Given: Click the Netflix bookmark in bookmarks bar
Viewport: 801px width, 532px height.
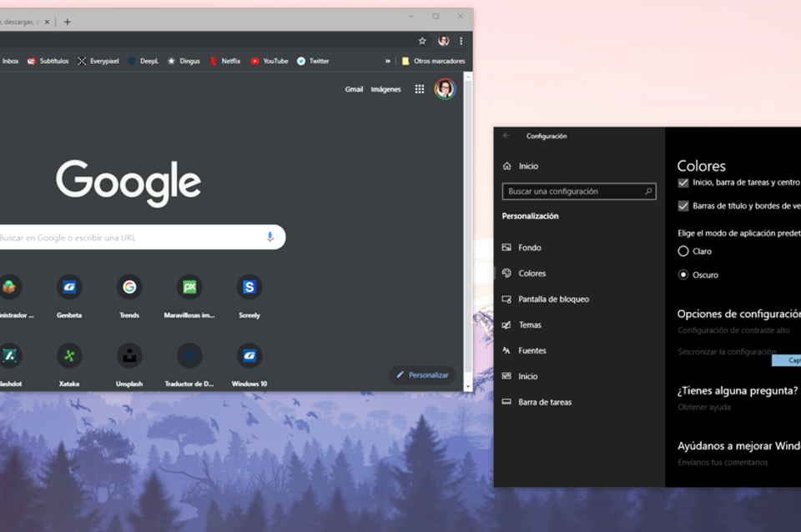Looking at the screenshot, I should (x=224, y=61).
